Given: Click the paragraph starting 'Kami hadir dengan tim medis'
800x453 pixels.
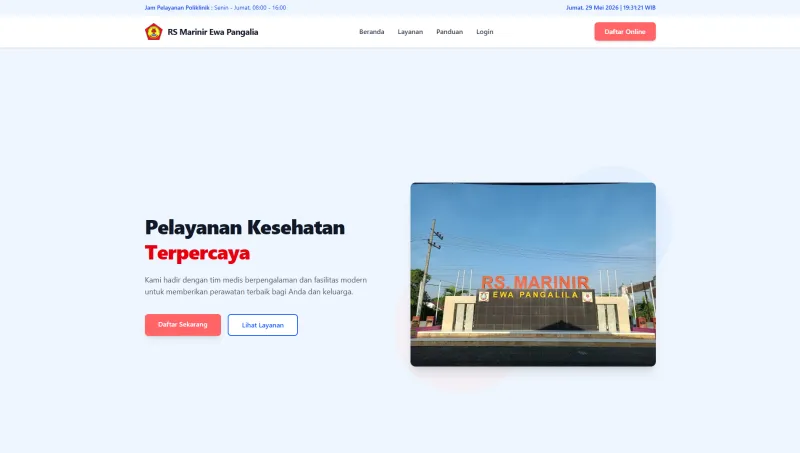Looking at the screenshot, I should point(256,286).
